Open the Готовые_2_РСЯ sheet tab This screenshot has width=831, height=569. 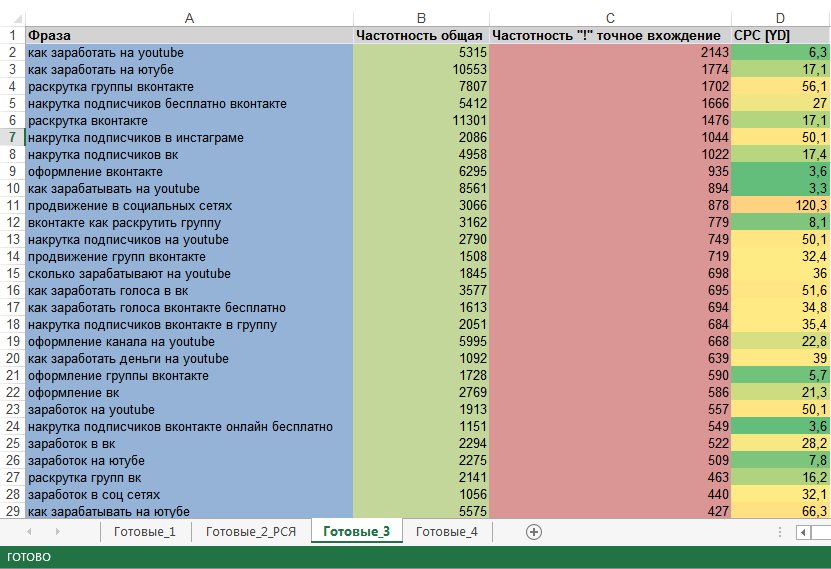click(x=248, y=532)
